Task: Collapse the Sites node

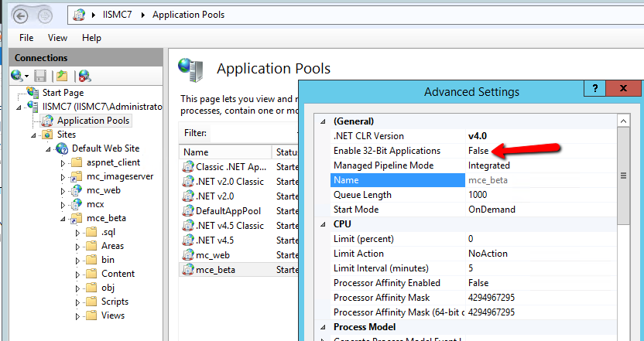Action: point(33,135)
